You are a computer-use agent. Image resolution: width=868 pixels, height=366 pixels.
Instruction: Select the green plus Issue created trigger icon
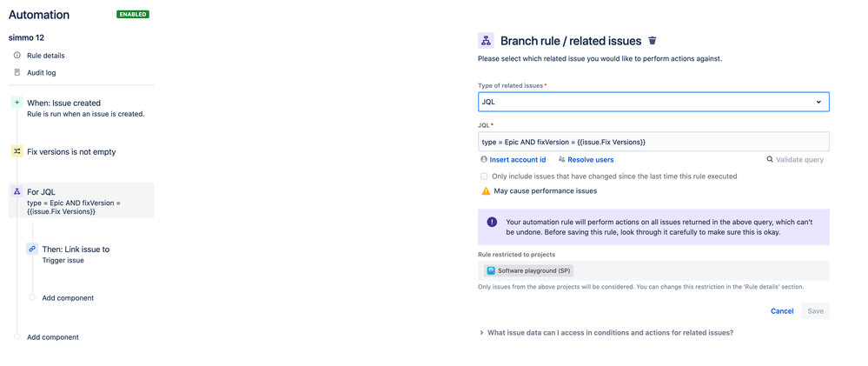17,103
